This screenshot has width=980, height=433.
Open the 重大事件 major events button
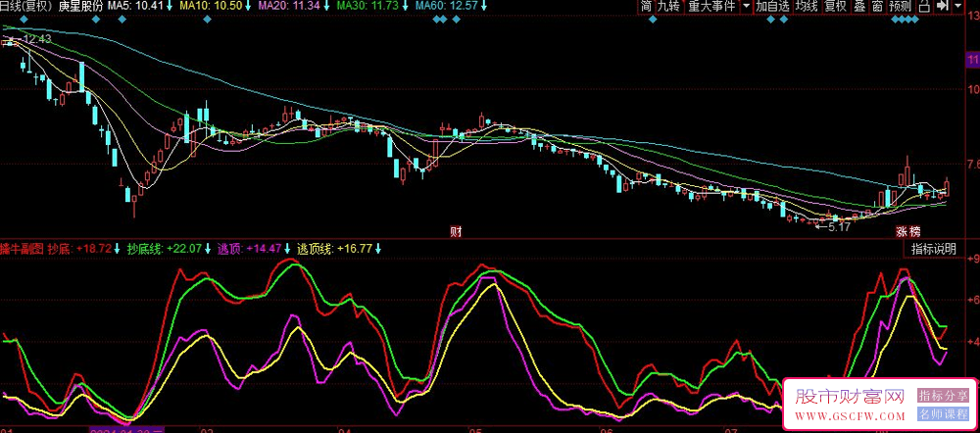710,6
